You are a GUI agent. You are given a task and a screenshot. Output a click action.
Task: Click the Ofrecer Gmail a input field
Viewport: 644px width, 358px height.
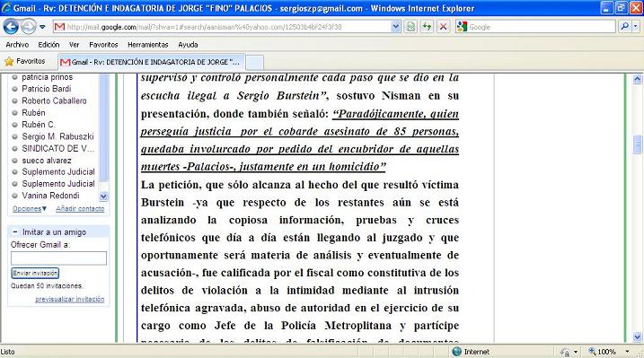58,258
